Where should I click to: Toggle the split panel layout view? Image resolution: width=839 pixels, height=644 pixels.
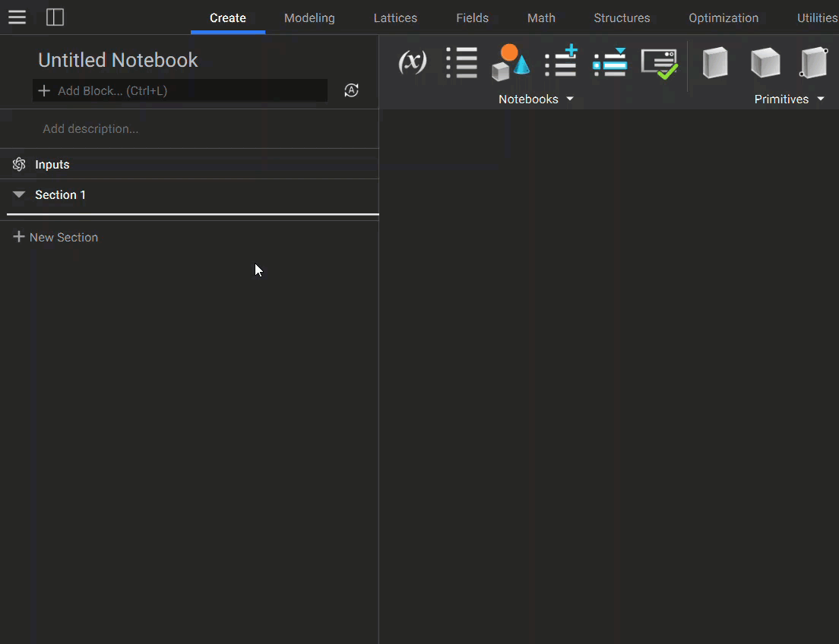point(55,17)
